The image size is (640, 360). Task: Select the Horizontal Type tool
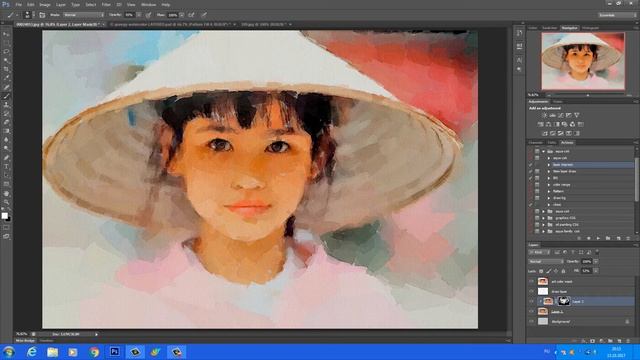[6, 167]
